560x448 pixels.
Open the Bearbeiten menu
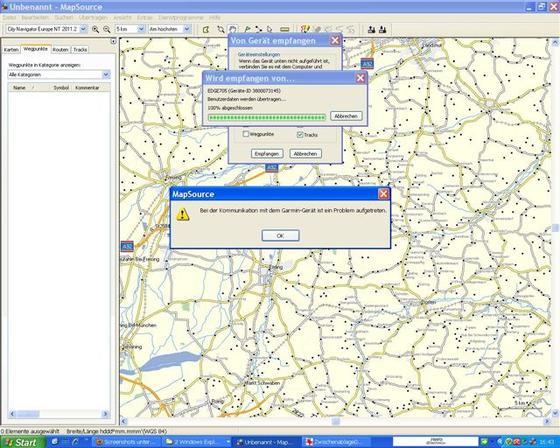(x=35, y=18)
